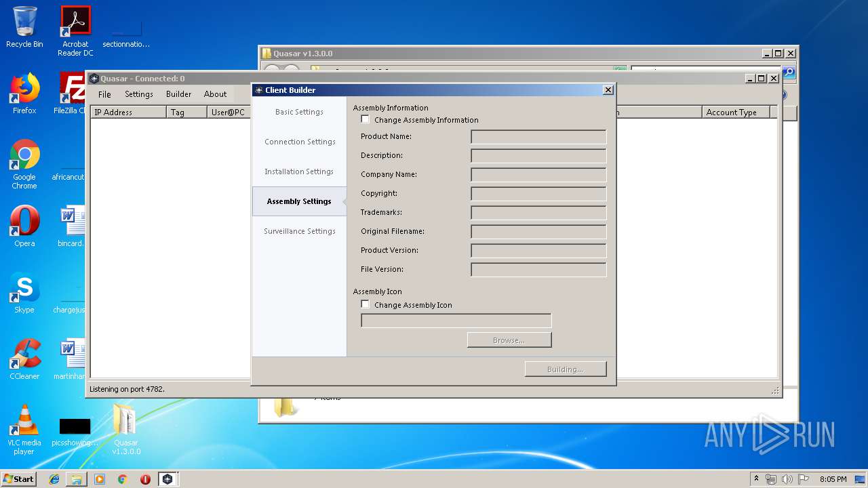Sort by Account Type column header
This screenshot has width=868, height=488.
[x=736, y=112]
